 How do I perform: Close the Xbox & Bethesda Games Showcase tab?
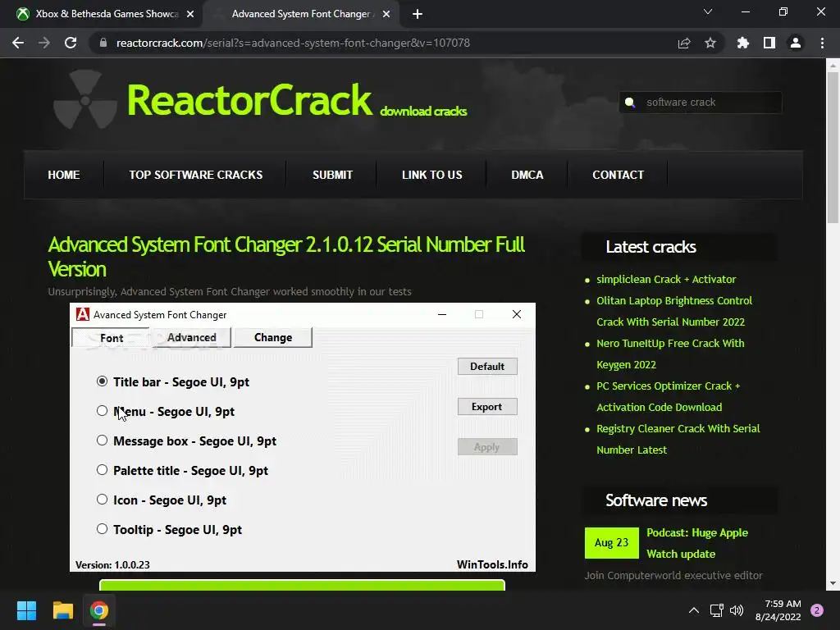[x=189, y=14]
